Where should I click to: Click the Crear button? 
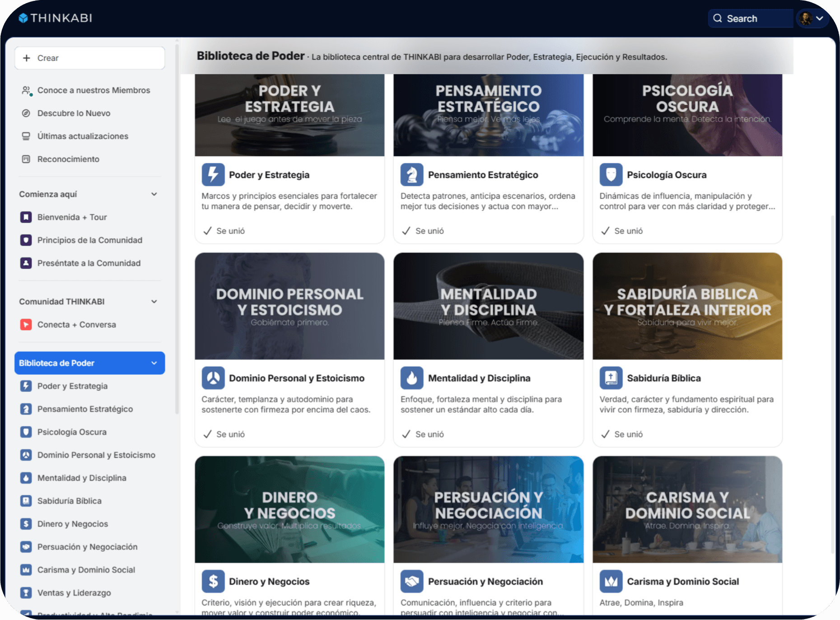pos(89,58)
